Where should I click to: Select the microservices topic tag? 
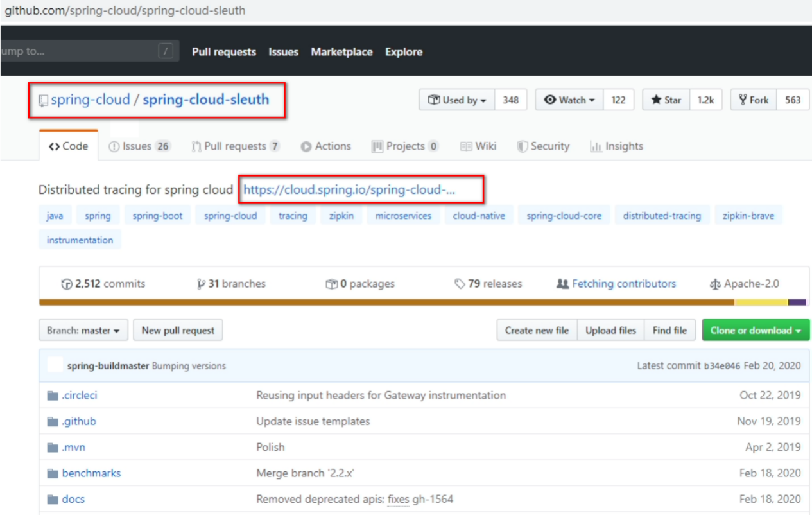pos(403,216)
